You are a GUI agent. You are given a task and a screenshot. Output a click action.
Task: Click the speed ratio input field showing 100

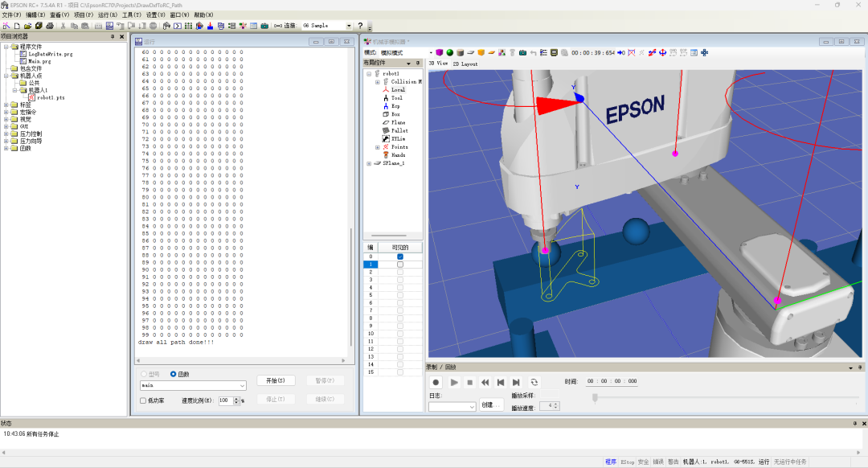[226, 400]
